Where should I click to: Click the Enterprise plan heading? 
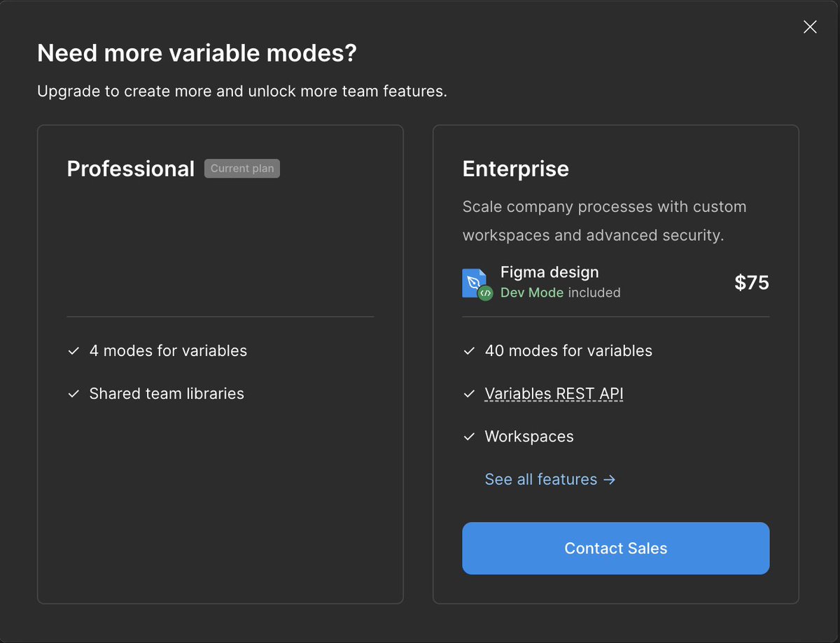(x=515, y=169)
